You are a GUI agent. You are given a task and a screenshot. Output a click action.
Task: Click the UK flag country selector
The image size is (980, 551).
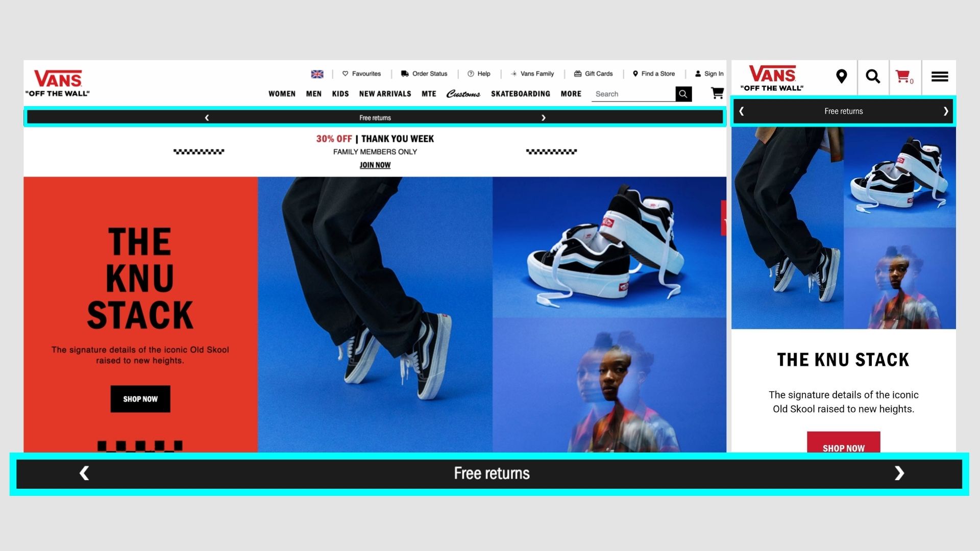317,74
